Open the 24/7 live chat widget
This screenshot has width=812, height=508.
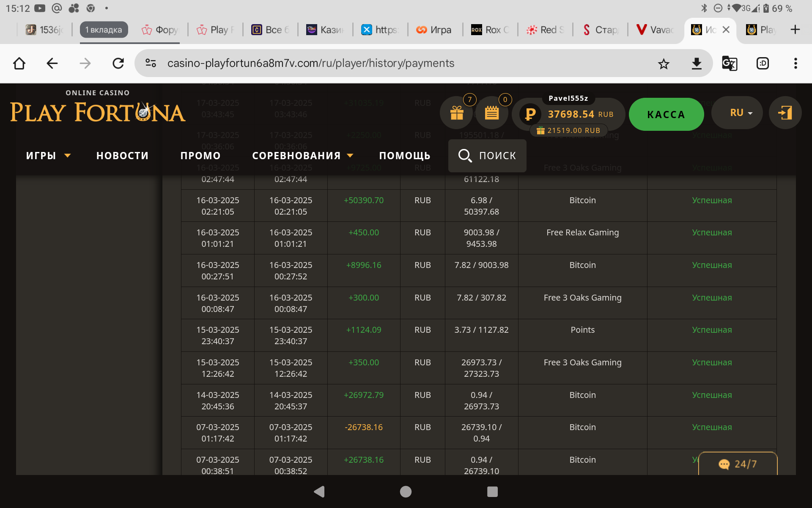point(738,464)
